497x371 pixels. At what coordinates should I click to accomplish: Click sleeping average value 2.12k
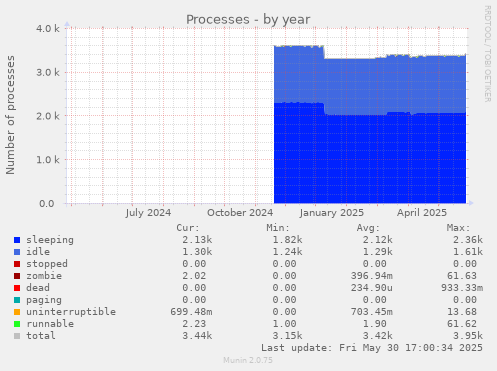click(x=378, y=240)
